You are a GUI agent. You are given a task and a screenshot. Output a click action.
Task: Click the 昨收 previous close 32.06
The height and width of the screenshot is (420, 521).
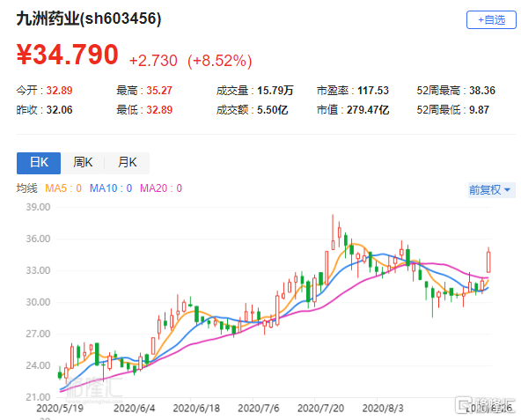[59, 110]
